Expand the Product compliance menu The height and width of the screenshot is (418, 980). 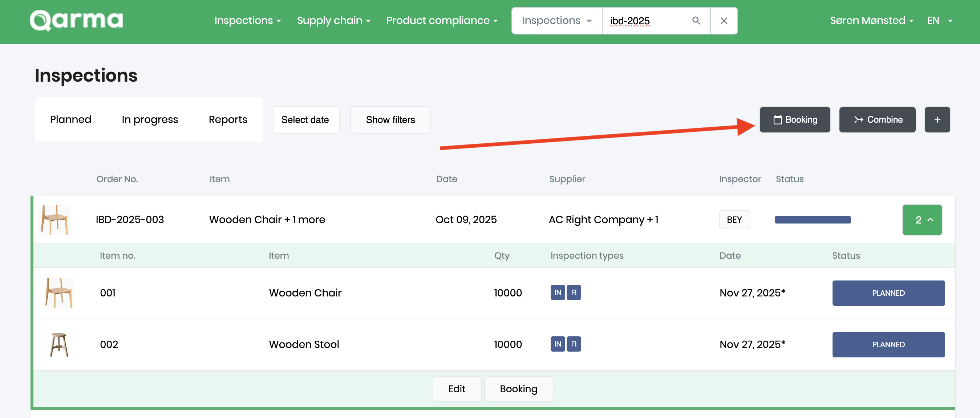[x=442, y=21]
